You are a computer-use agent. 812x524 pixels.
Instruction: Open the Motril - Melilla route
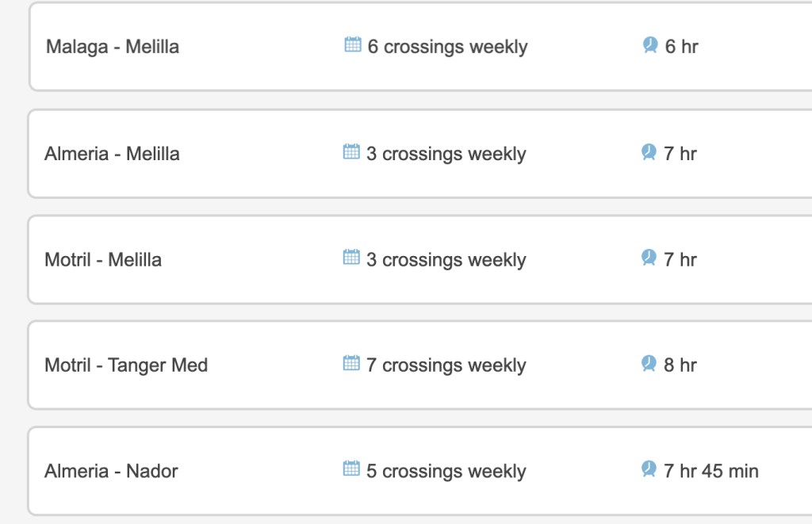(103, 260)
